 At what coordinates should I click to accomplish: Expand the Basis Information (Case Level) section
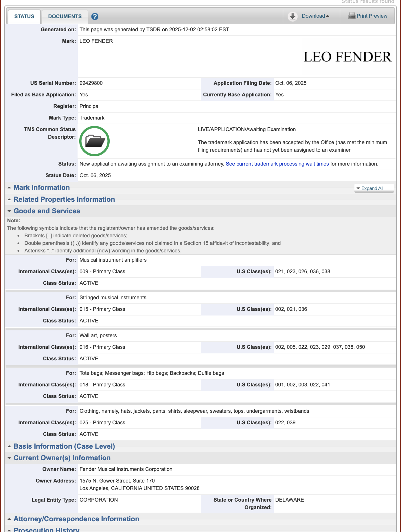click(64, 446)
